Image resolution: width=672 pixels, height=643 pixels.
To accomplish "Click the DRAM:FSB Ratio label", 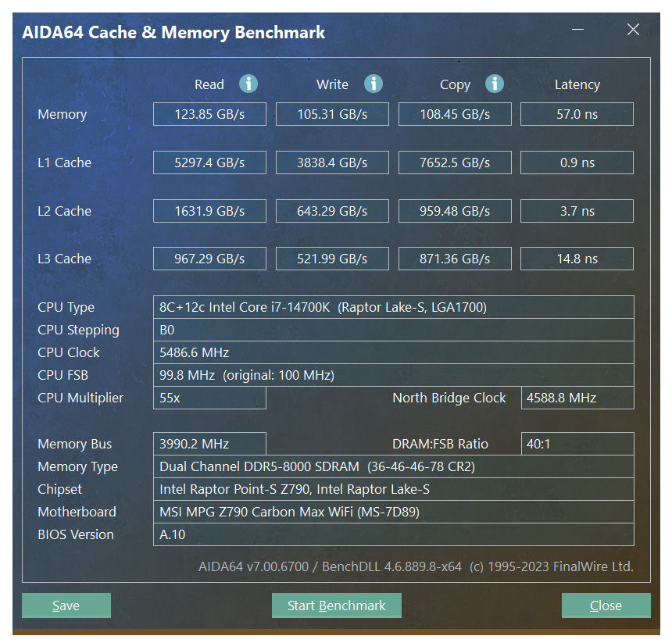I will tap(440, 444).
